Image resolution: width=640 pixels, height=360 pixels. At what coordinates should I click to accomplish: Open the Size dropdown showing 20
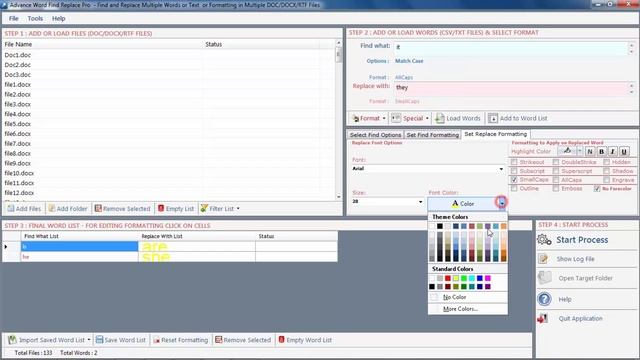pyautogui.click(x=420, y=202)
